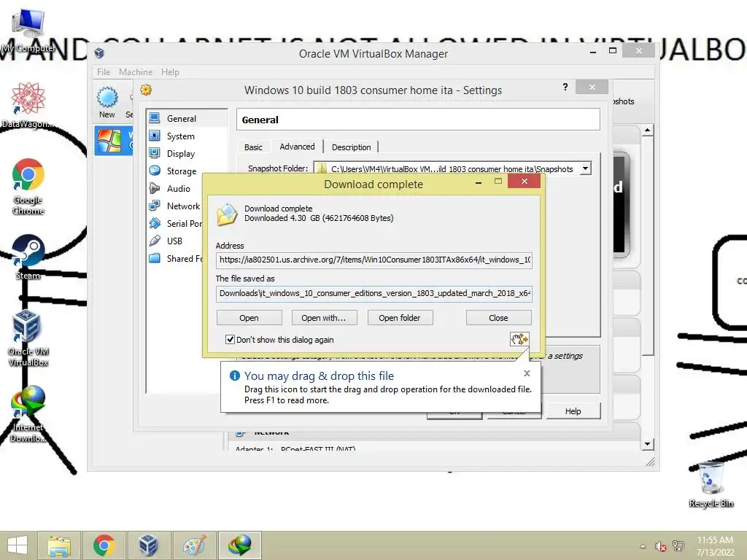Open Internet Download Manager desktop shortcut
Screen dimensions: 747x560
28,414
